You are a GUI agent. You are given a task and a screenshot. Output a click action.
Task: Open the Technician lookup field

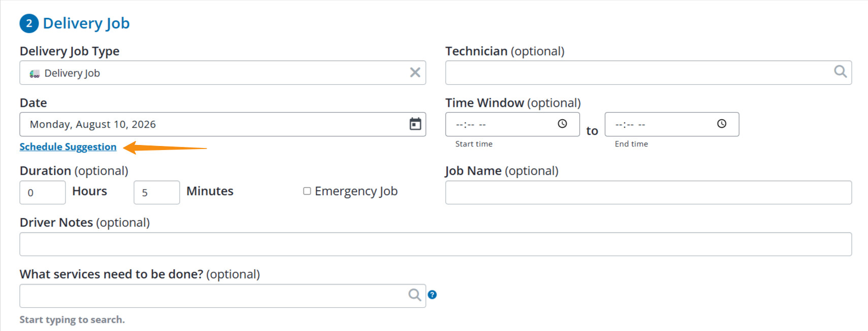648,72
